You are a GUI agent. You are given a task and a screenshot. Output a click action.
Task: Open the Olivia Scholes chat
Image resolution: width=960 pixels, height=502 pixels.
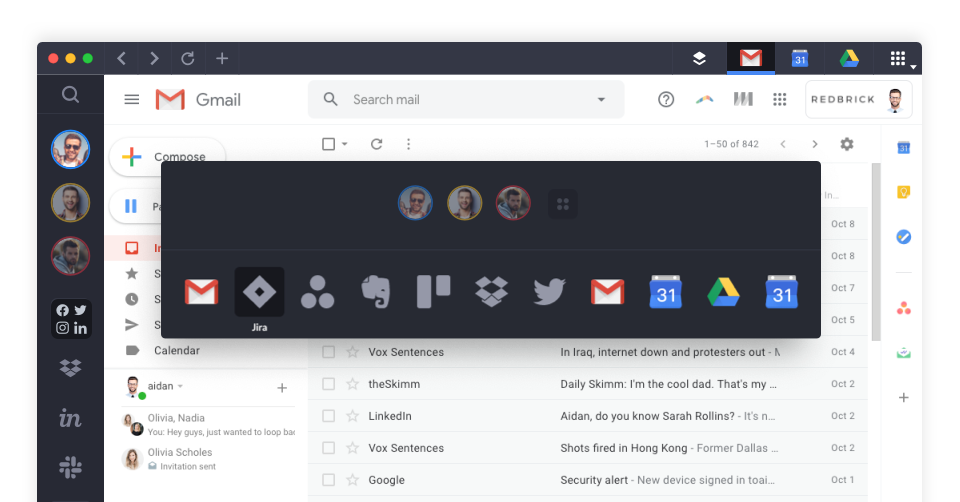tap(209, 459)
